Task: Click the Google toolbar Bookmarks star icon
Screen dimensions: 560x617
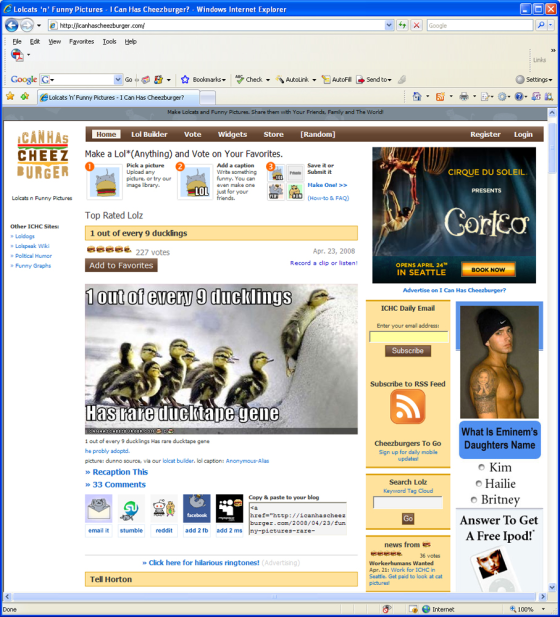Action: click(185, 80)
